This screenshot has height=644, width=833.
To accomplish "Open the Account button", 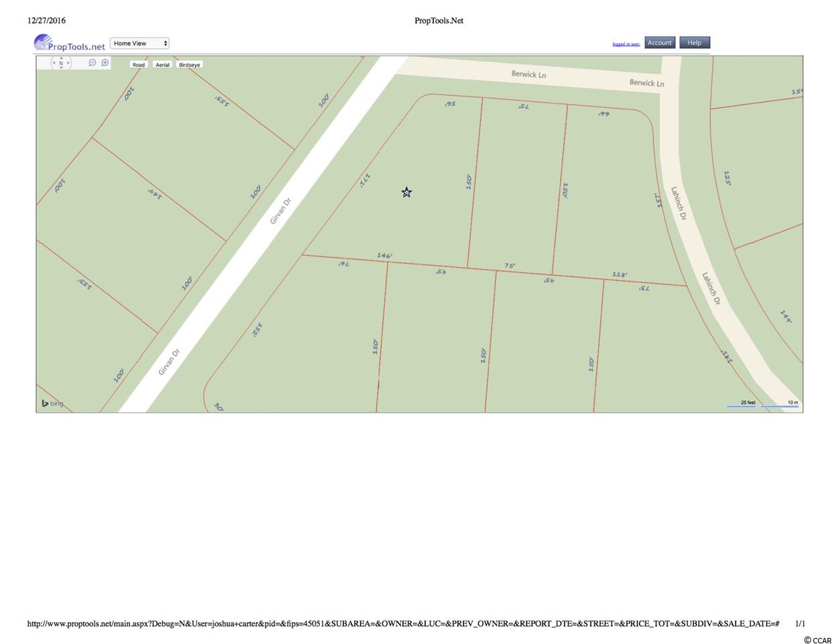I will [x=659, y=43].
